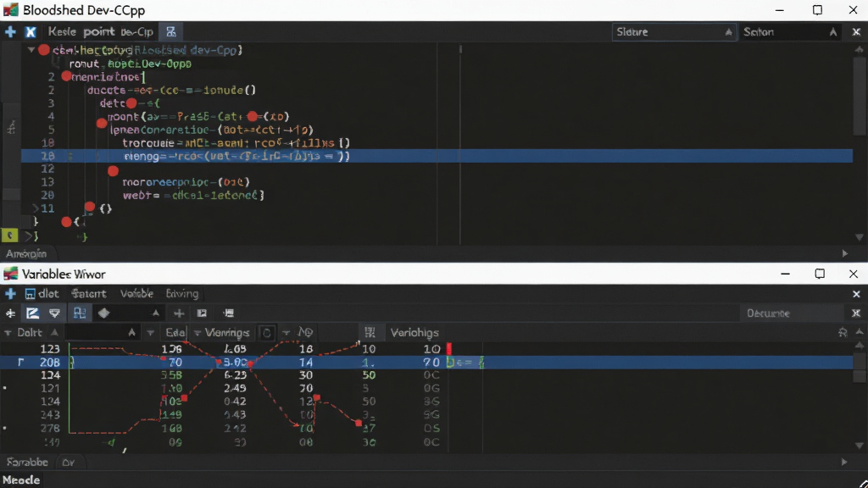Click the Variohigs column header
The width and height of the screenshot is (868, 488).
coord(415,332)
